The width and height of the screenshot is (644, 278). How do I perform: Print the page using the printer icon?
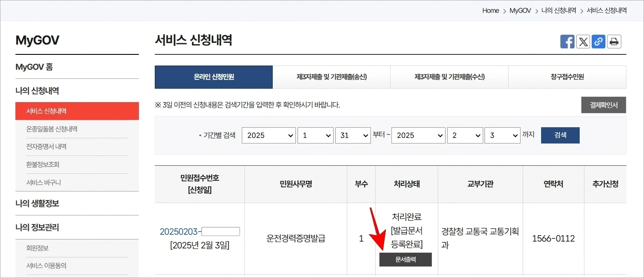point(614,41)
